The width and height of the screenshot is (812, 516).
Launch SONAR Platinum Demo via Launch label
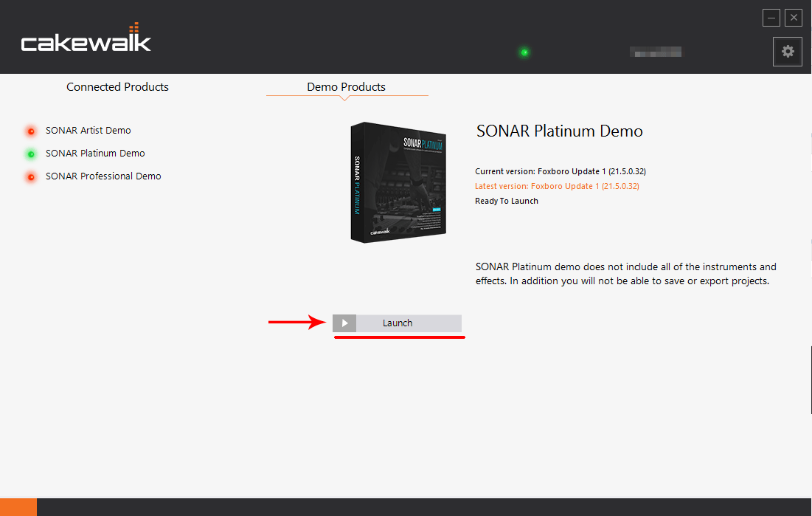click(398, 323)
